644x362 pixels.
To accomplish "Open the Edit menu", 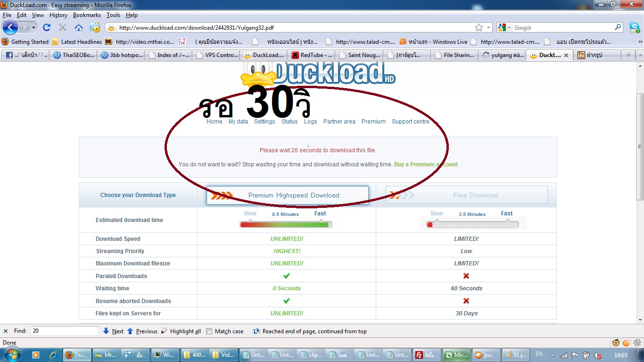I will pos(22,15).
